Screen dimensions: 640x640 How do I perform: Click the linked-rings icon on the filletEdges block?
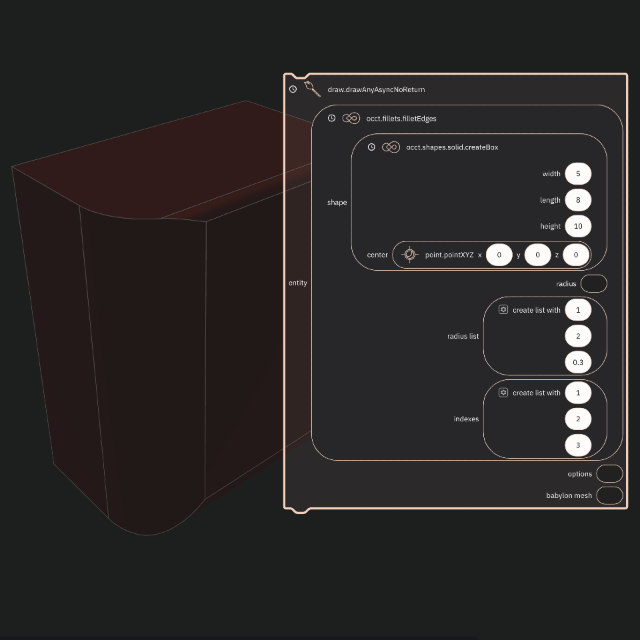pos(351,118)
